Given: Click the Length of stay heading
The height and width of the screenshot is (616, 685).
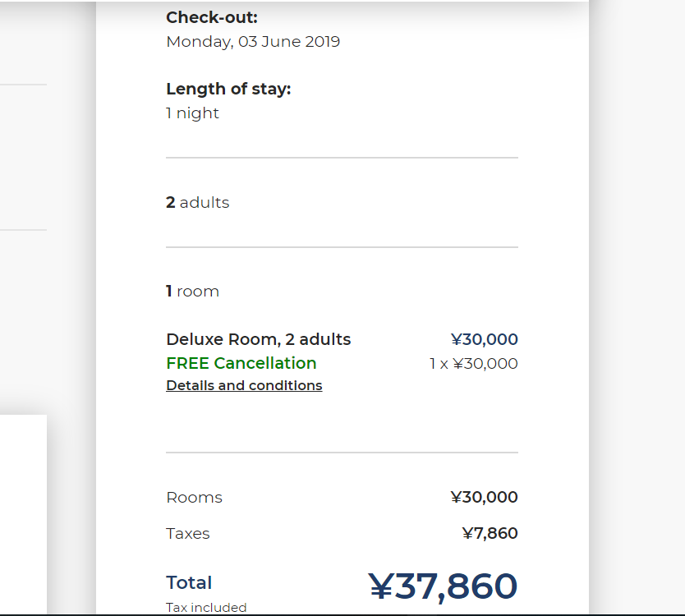Looking at the screenshot, I should (x=228, y=89).
